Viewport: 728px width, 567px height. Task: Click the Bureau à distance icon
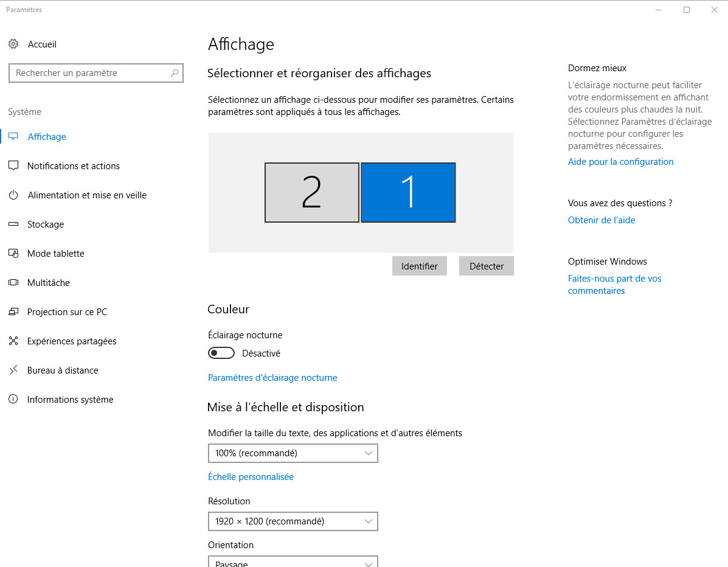coord(13,370)
